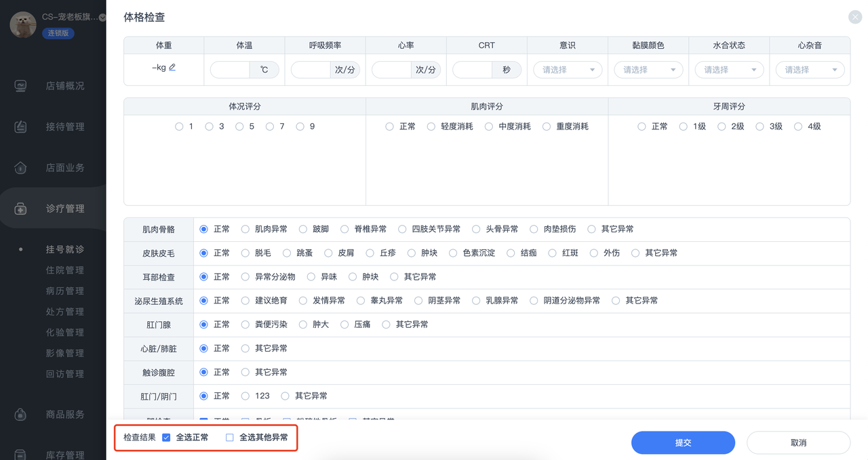Click the 接待管理 sidebar icon
The image size is (868, 460).
(21, 127)
